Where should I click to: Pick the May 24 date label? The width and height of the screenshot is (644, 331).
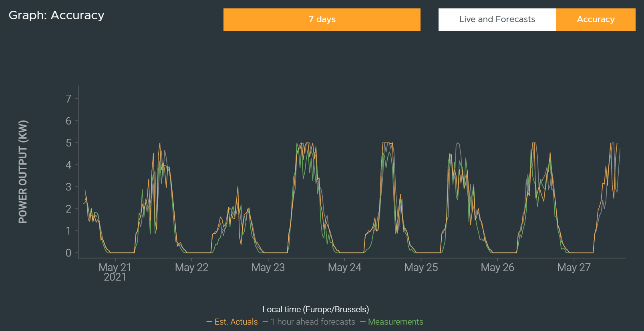click(344, 267)
